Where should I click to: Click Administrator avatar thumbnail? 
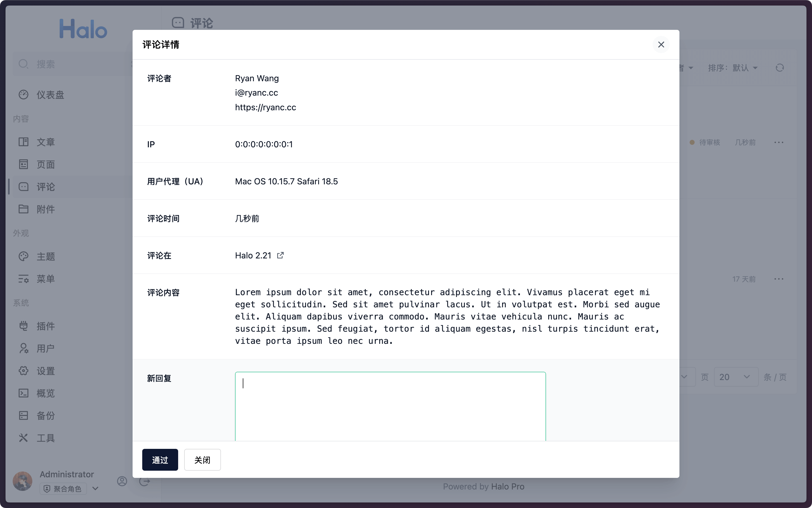(x=22, y=481)
